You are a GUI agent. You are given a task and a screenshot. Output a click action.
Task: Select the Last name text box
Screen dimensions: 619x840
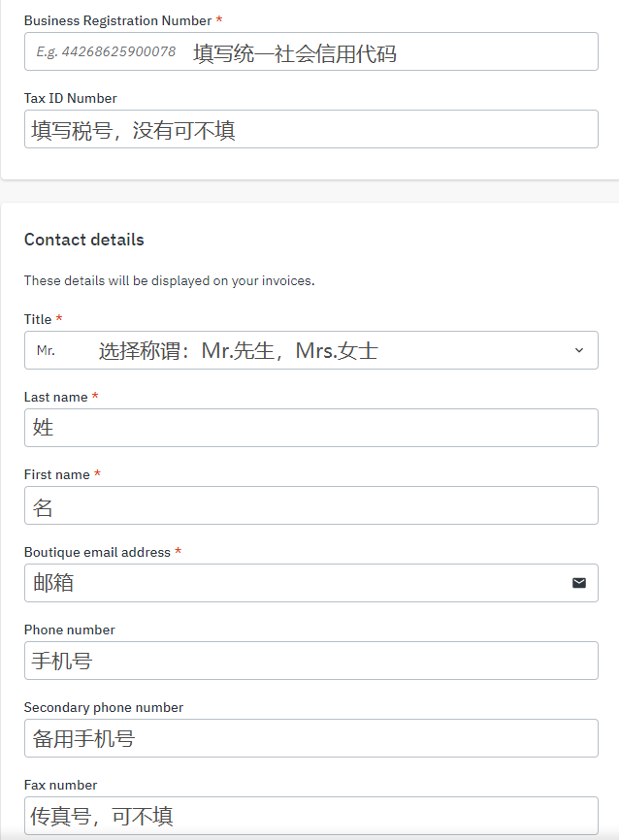[310, 428]
